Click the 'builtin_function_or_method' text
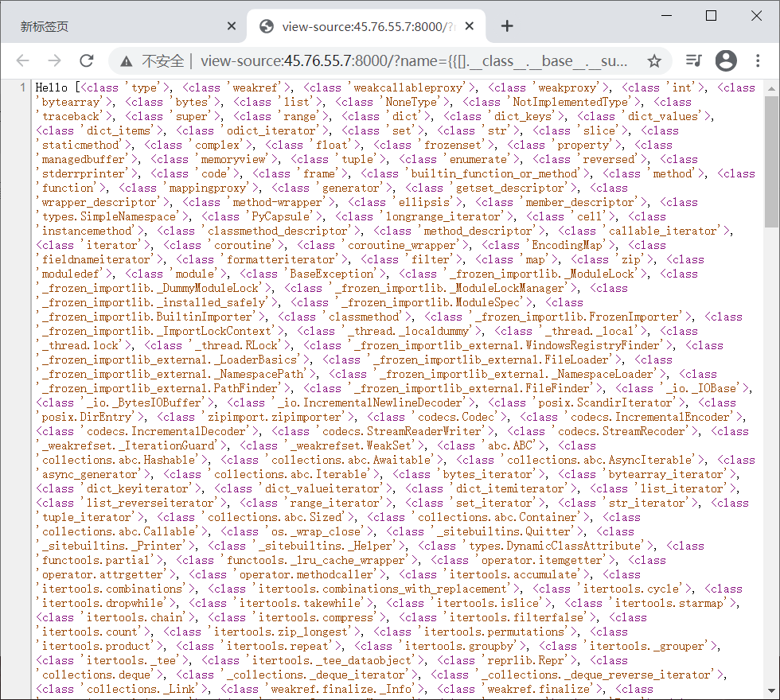The image size is (780, 700). [494, 173]
